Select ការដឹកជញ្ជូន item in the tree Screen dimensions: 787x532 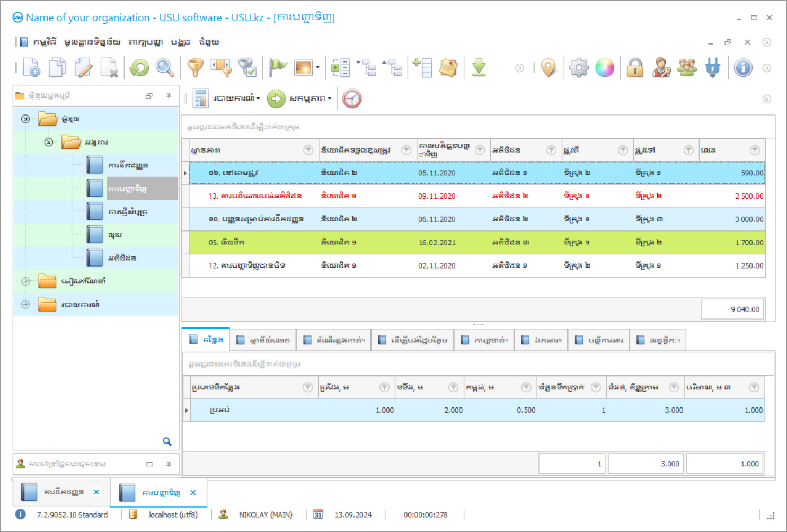click(128, 165)
